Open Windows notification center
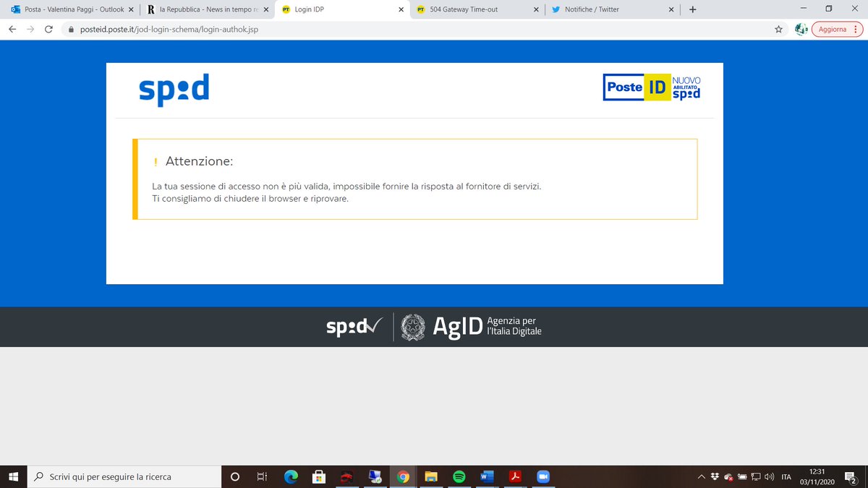The height and width of the screenshot is (488, 868). pos(851,476)
